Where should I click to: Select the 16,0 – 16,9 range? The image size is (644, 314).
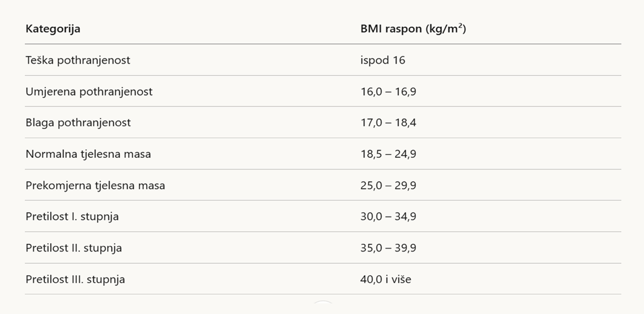[x=388, y=92]
